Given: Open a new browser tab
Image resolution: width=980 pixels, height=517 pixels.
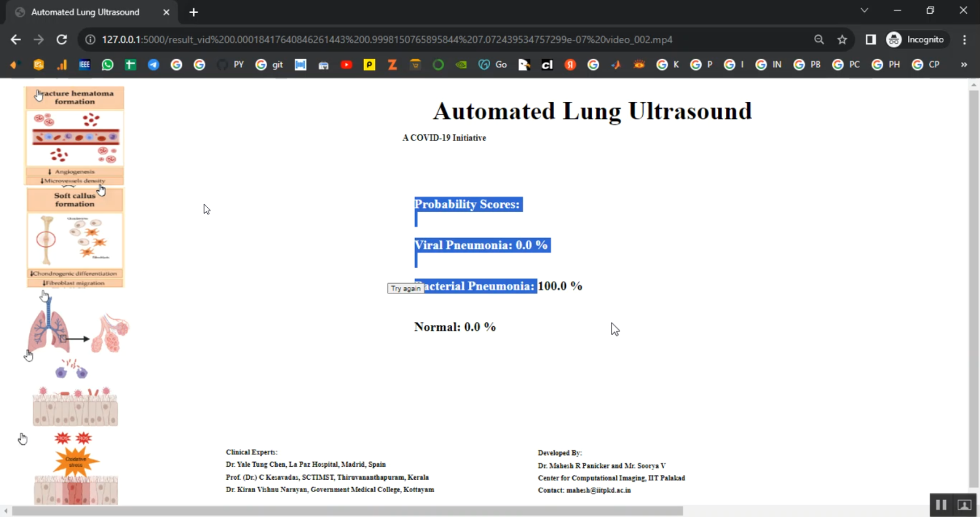Looking at the screenshot, I should pyautogui.click(x=193, y=12).
